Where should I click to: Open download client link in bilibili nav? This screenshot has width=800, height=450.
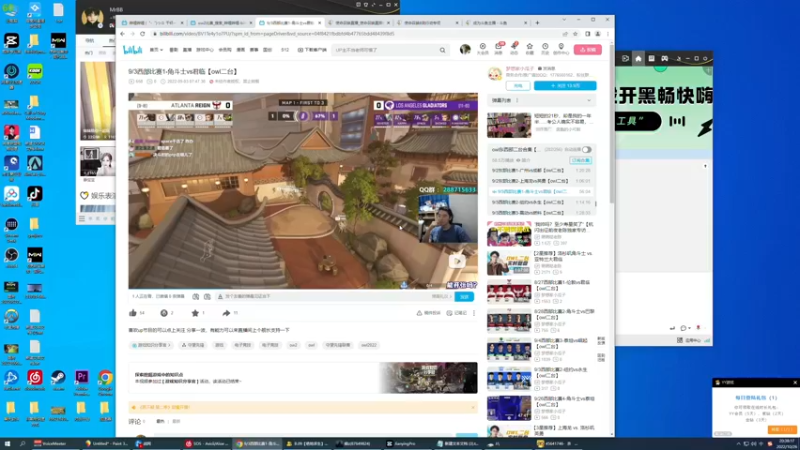(x=312, y=50)
